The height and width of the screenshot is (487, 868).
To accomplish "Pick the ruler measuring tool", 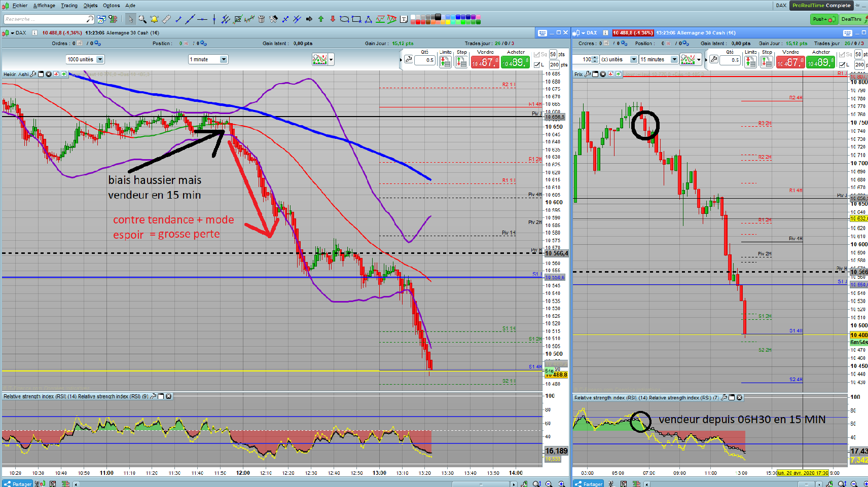I will coord(166,19).
